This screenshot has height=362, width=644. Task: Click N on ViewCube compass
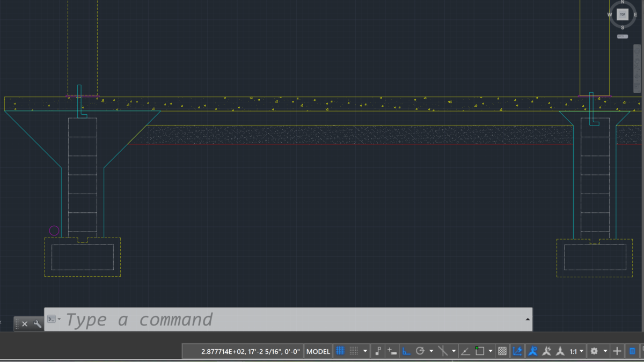[x=623, y=2]
